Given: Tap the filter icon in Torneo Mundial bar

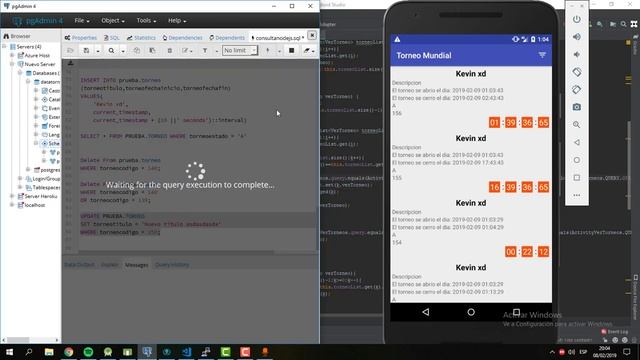Looking at the screenshot, I should point(542,55).
